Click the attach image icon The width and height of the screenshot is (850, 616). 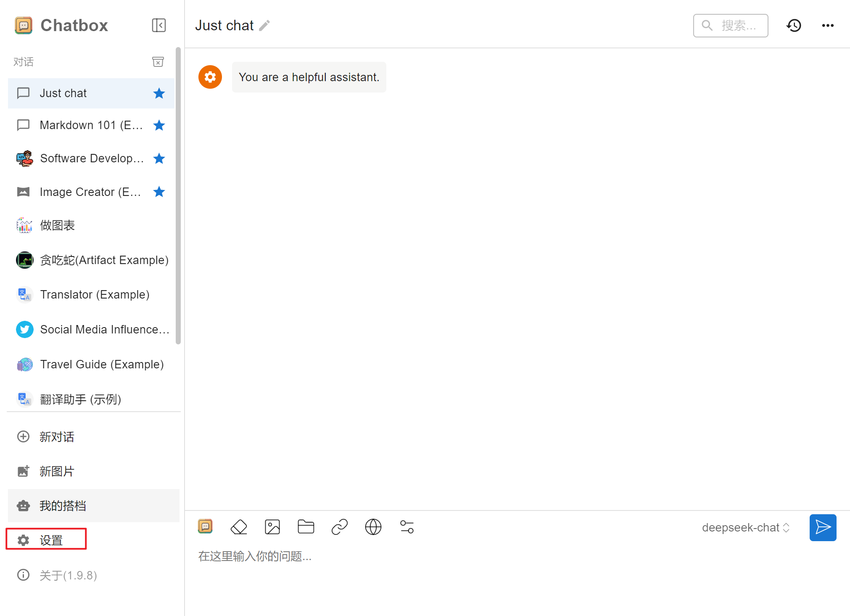tap(272, 527)
